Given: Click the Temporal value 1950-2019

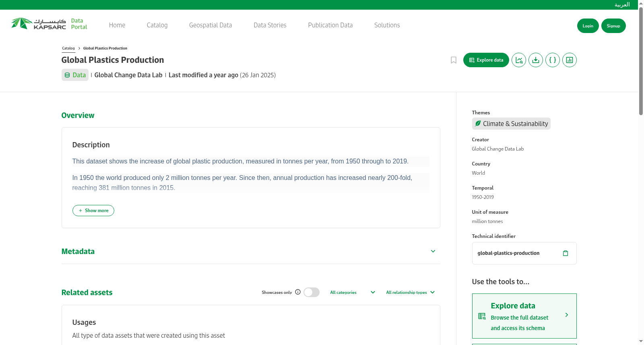Looking at the screenshot, I should click(x=483, y=197).
